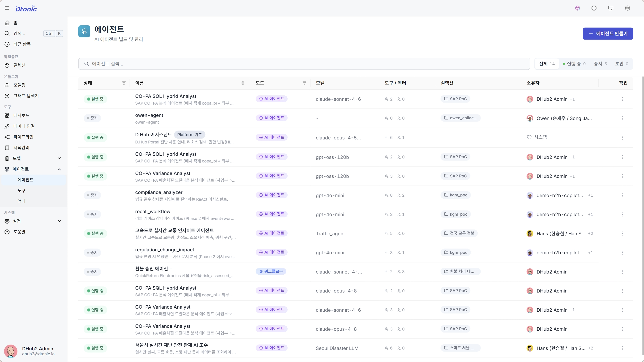Open 고속도로 실시간 교통 인사이트 에이전트
The height and width of the screenshot is (362, 644).
click(174, 230)
